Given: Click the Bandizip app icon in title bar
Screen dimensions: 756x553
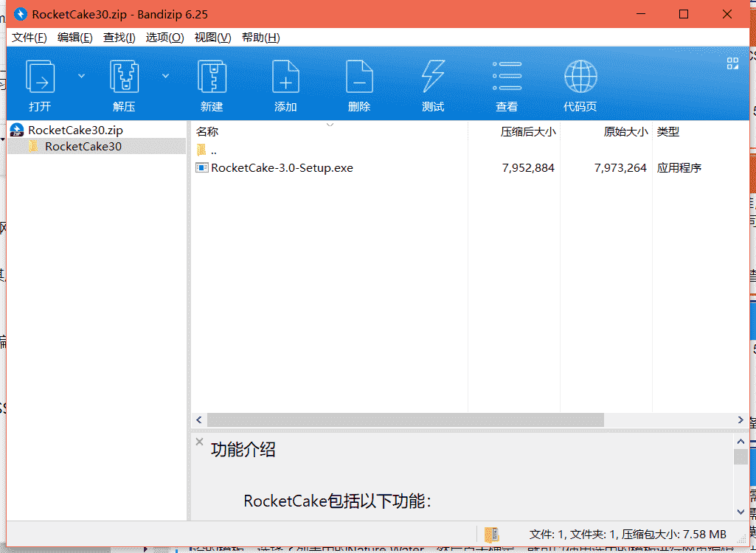Looking at the screenshot, I should coord(20,15).
